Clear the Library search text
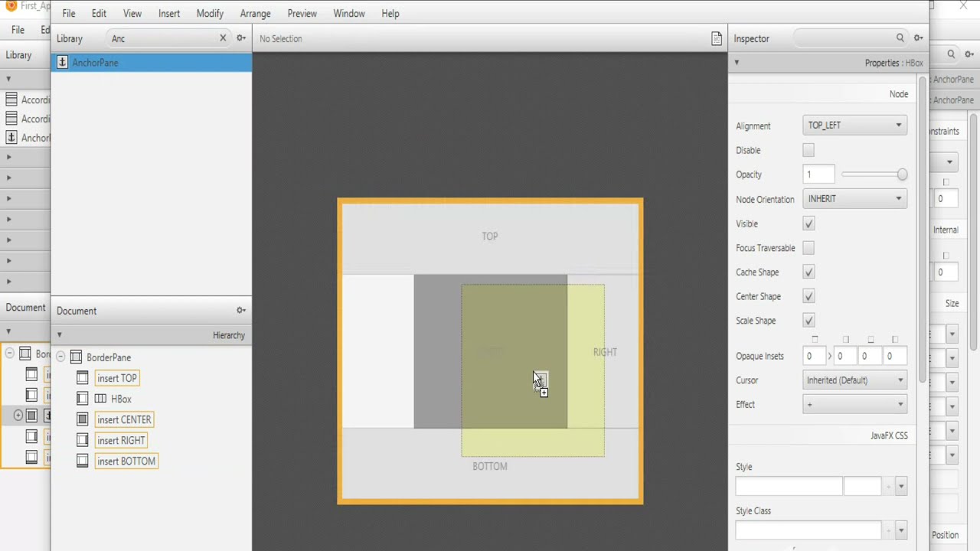 click(x=223, y=38)
